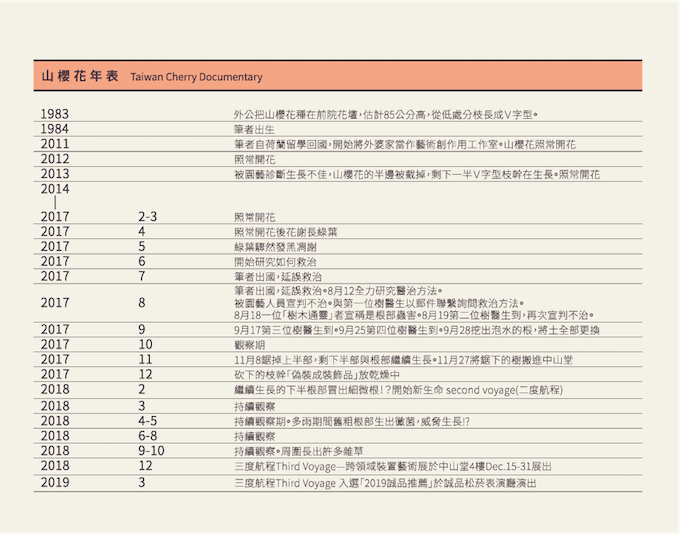Select the 2019 year cell
The width and height of the screenshot is (680, 534).
pos(56,482)
